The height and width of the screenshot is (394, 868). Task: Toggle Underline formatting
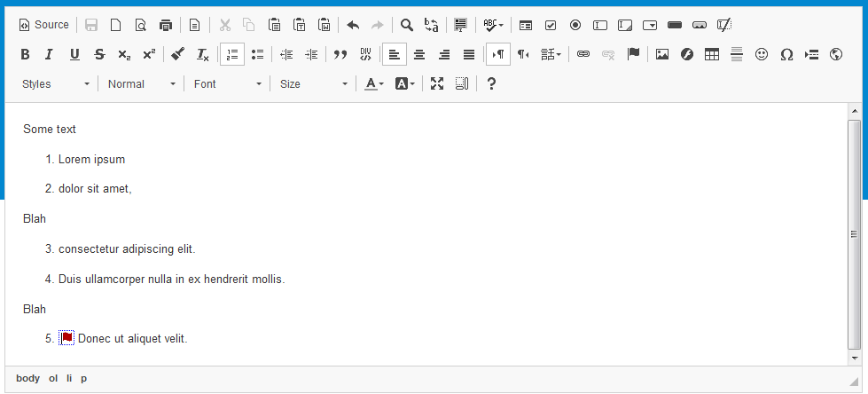click(74, 54)
